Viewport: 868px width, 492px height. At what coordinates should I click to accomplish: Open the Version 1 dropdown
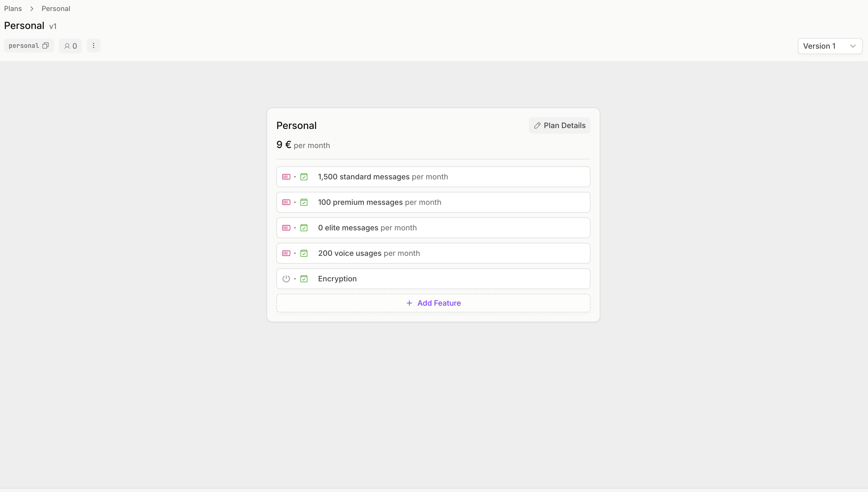(830, 46)
